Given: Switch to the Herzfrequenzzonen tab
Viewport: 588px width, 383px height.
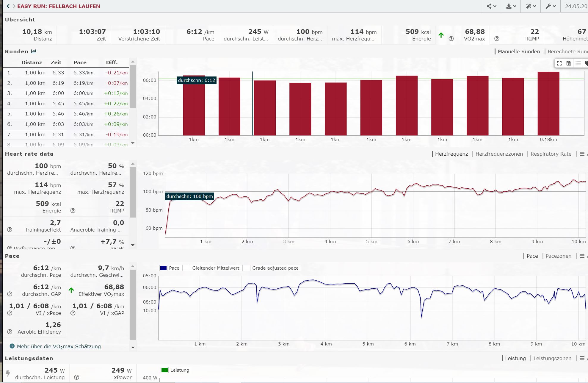Looking at the screenshot, I should point(499,154).
